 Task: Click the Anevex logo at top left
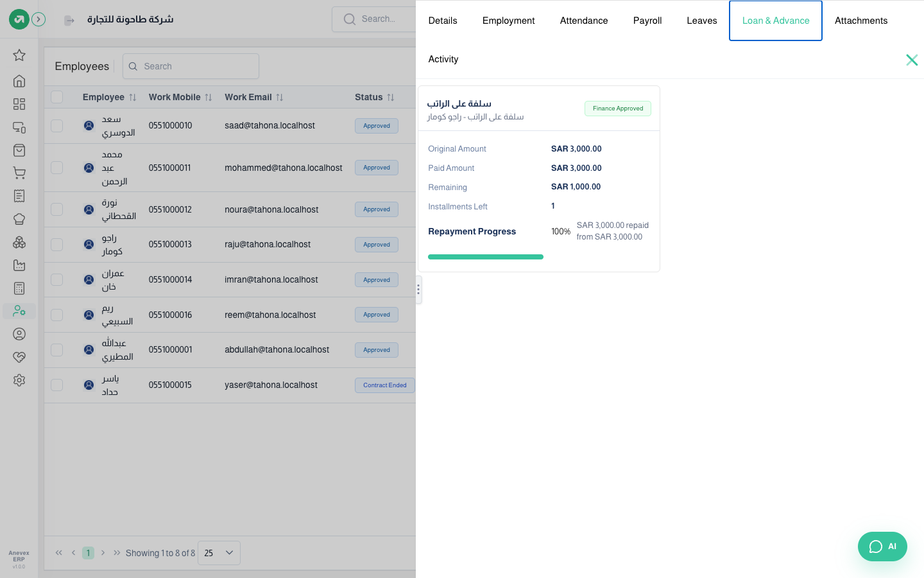[x=19, y=19]
